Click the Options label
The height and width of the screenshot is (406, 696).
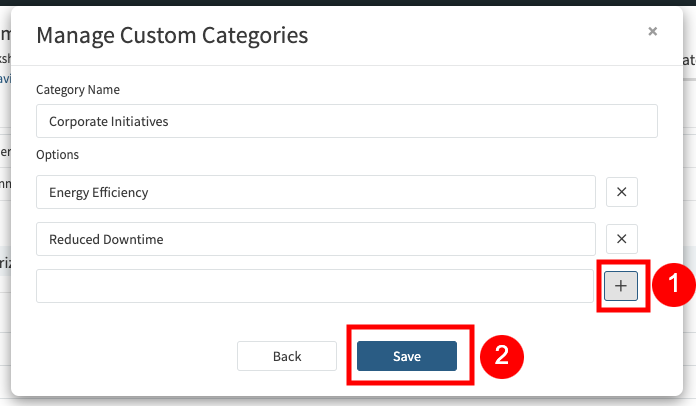57,155
